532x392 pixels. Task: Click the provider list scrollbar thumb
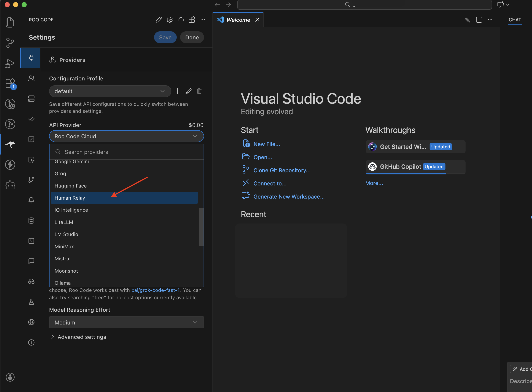201,227
